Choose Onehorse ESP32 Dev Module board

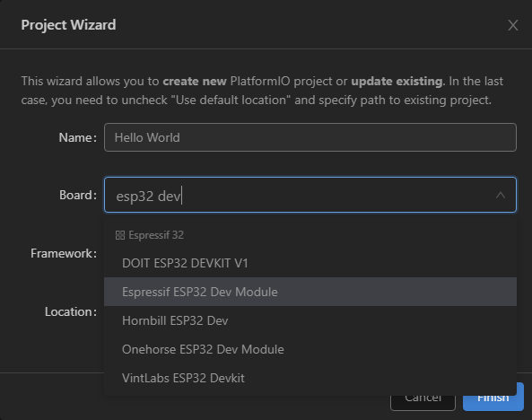click(310, 349)
